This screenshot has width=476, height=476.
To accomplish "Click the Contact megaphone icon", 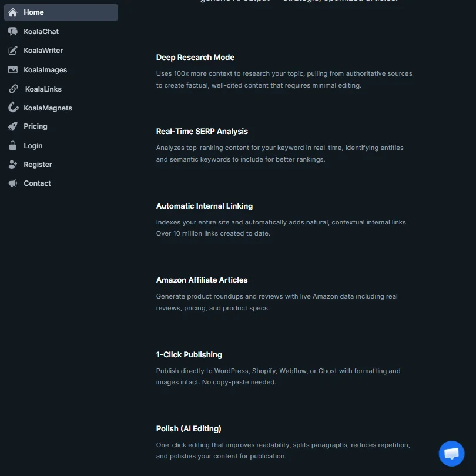I will (x=13, y=183).
